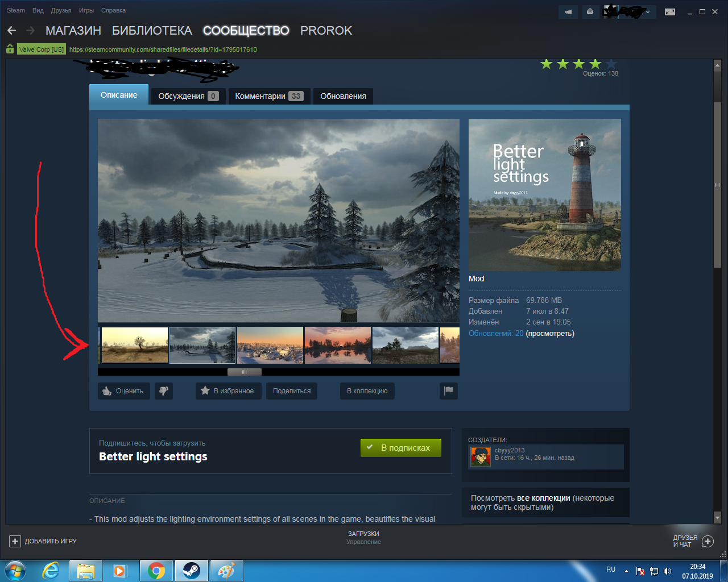
Task: Click the В коллекцию button
Action: click(367, 391)
